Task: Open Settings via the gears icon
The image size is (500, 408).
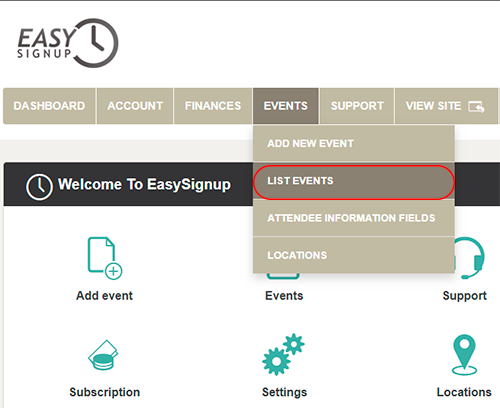Action: tap(284, 354)
